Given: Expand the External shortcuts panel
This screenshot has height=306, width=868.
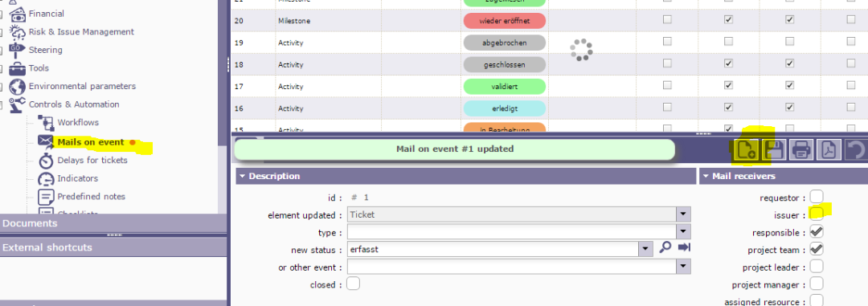Looking at the screenshot, I should (113, 247).
